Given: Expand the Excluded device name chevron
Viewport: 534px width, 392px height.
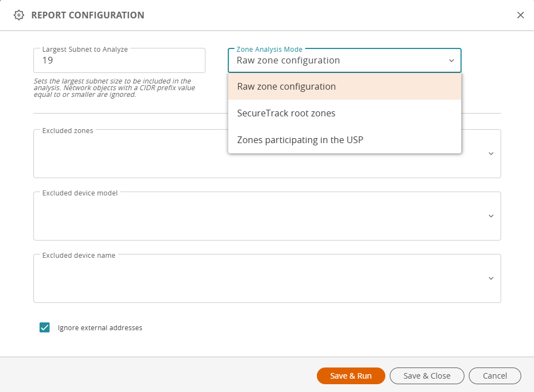Looking at the screenshot, I should pyautogui.click(x=491, y=278).
